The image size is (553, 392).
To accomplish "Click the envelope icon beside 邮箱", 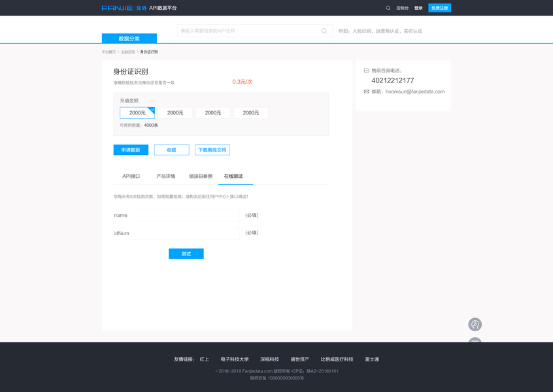I will tap(367, 91).
